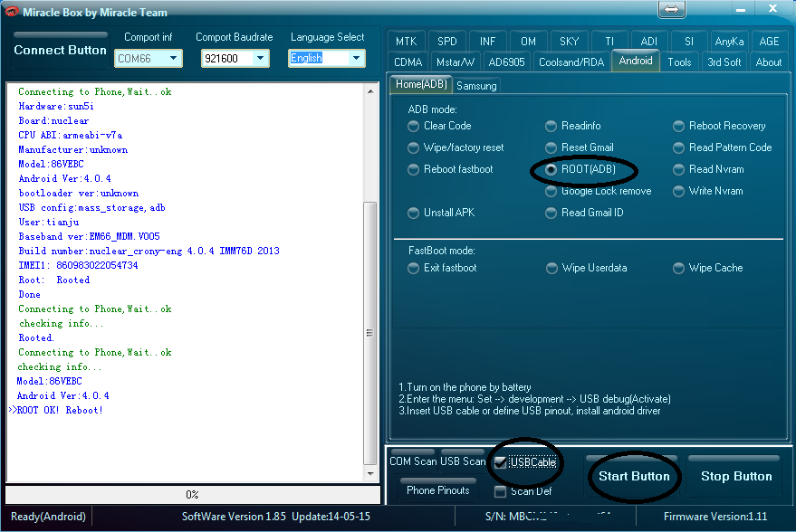
Task: Switch to the 3rd Soft tab
Action: (724, 62)
